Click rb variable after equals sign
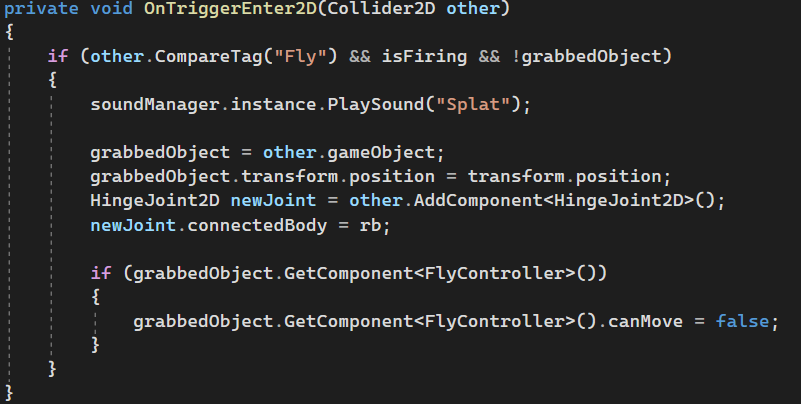 [370, 225]
